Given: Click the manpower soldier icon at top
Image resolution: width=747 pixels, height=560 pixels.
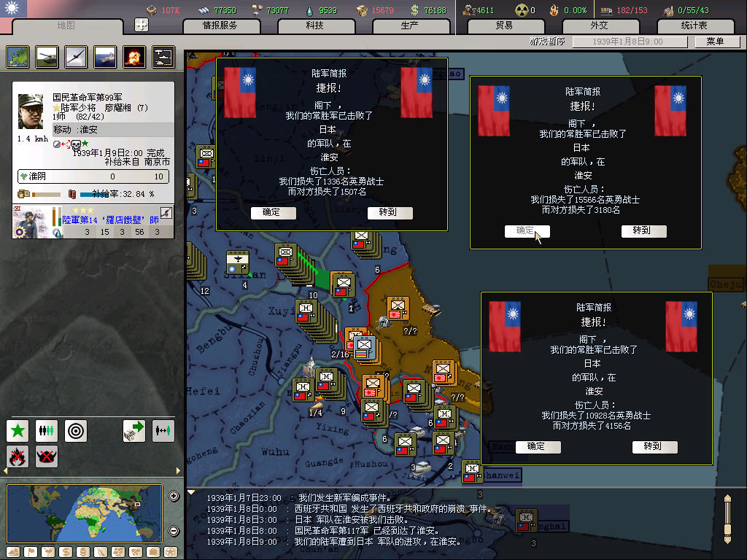Looking at the screenshot, I should [469, 10].
